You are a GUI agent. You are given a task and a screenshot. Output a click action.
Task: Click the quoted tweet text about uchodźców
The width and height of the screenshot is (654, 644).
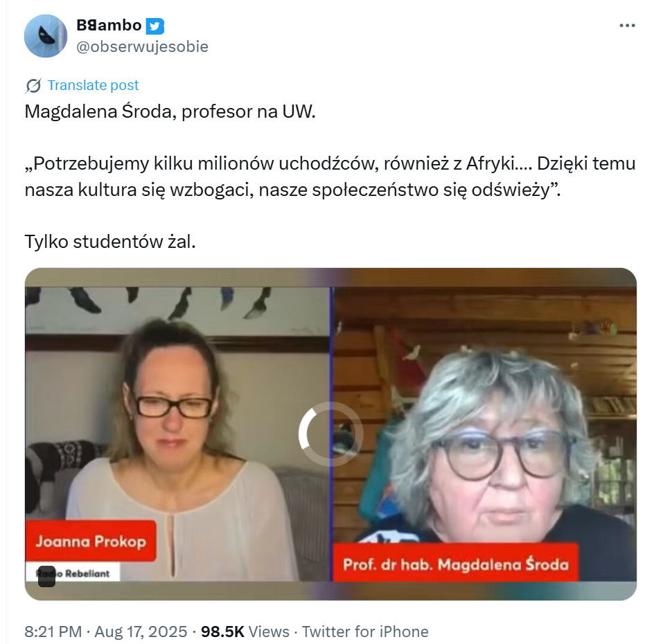pyautogui.click(x=330, y=177)
